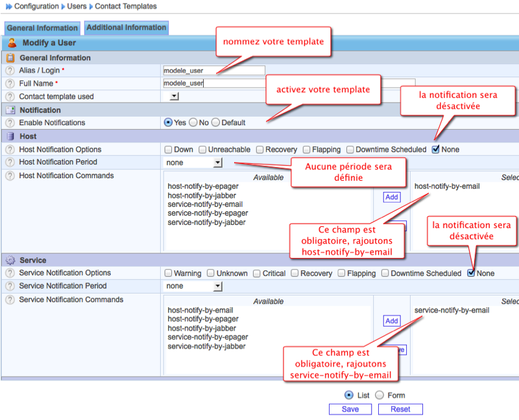Switch to the General Information tab
This screenshot has height=420, width=519.
[x=42, y=29]
